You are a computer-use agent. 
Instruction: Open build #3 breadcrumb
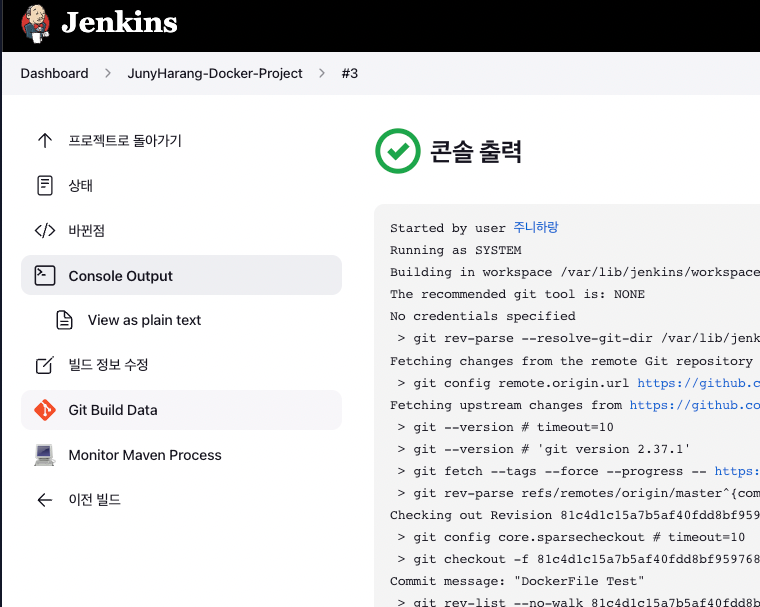click(x=349, y=73)
